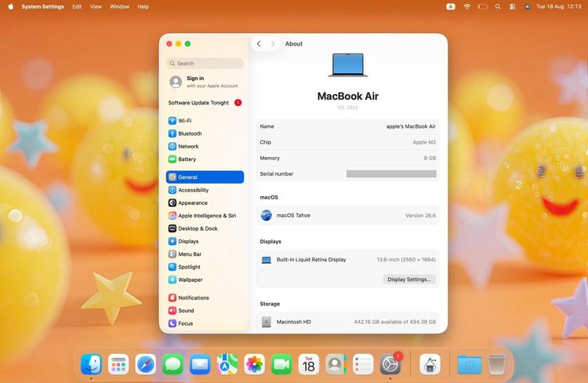This screenshot has width=588, height=383.
Task: Open Battery settings in sidebar
Action: coord(205,159)
